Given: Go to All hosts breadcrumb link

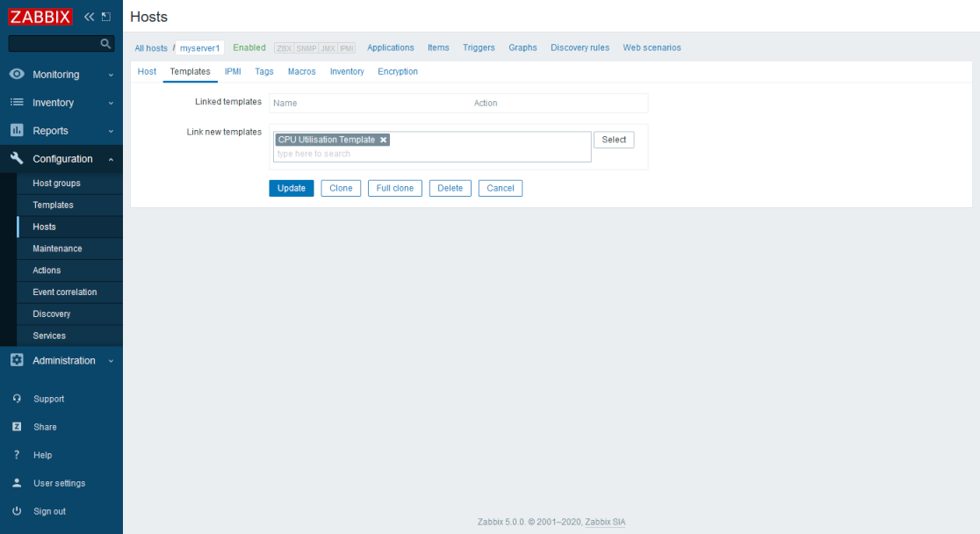Looking at the screenshot, I should [151, 48].
